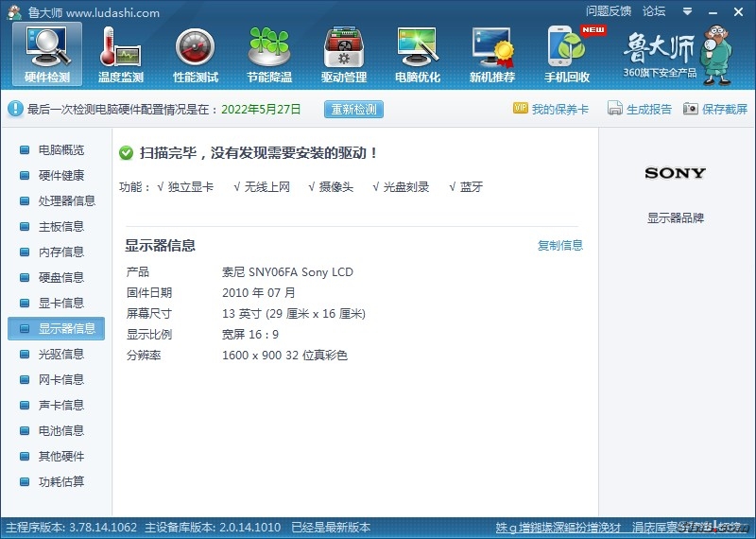Click the 生成报告 printer icon
The width and height of the screenshot is (756, 539).
(x=615, y=108)
